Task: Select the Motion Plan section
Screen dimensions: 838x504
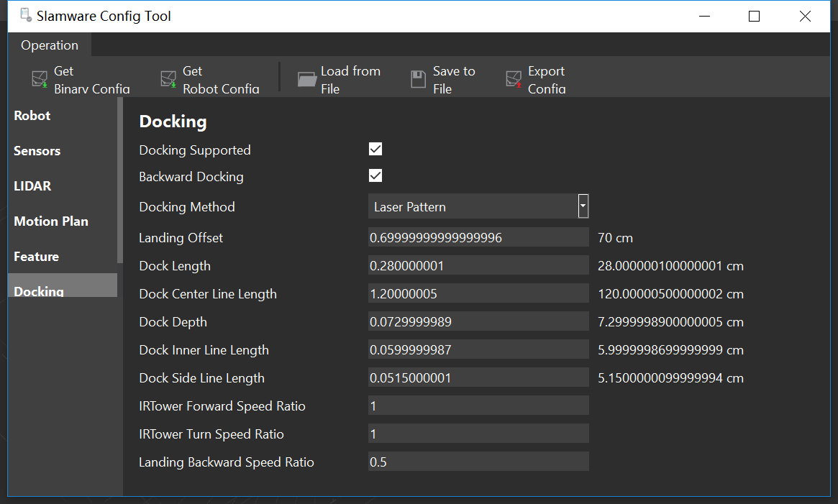Action: (51, 221)
